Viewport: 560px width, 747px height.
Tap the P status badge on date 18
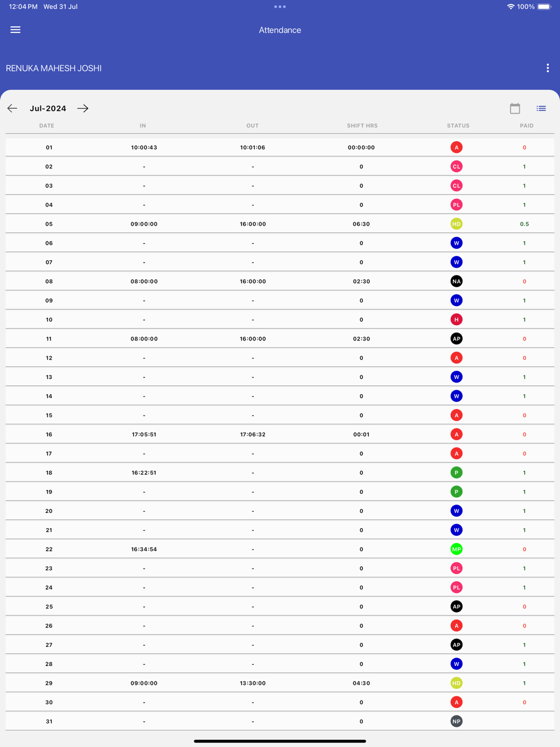point(456,473)
